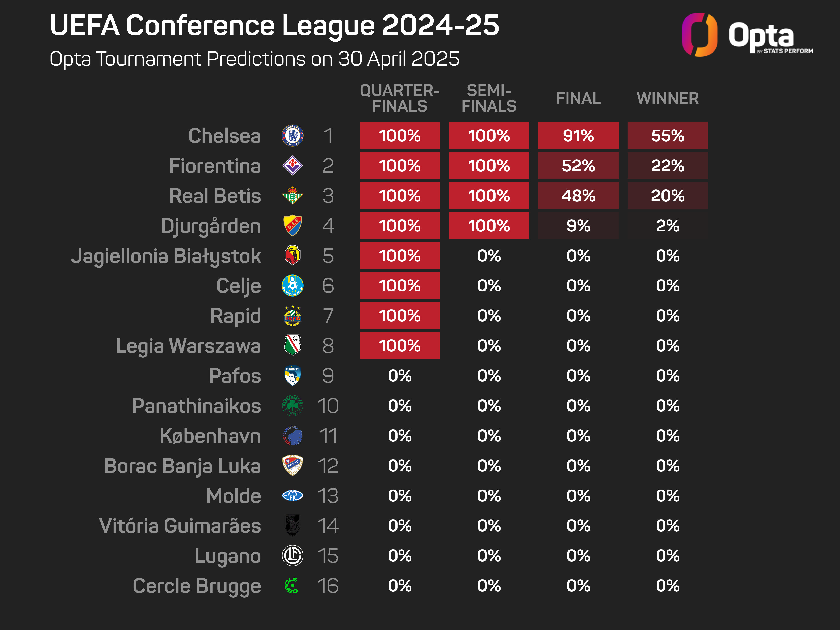The width and height of the screenshot is (840, 630).
Task: Click the QUARTER-FINALS column header
Action: [x=399, y=98]
